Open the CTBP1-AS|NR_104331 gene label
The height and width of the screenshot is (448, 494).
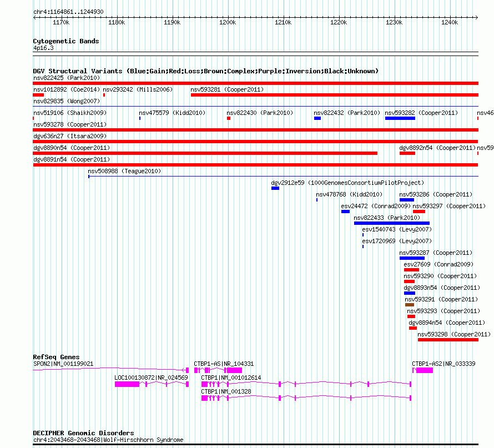tap(224, 364)
